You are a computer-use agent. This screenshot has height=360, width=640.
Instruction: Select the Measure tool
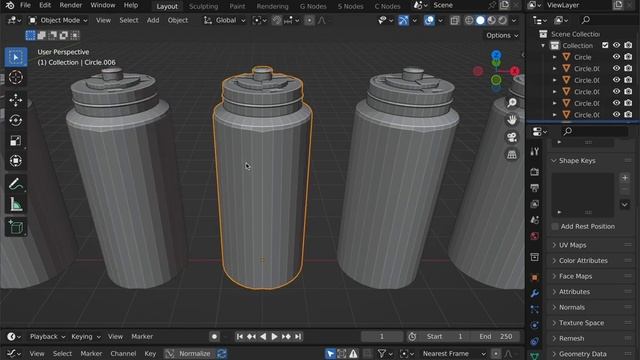[16, 204]
